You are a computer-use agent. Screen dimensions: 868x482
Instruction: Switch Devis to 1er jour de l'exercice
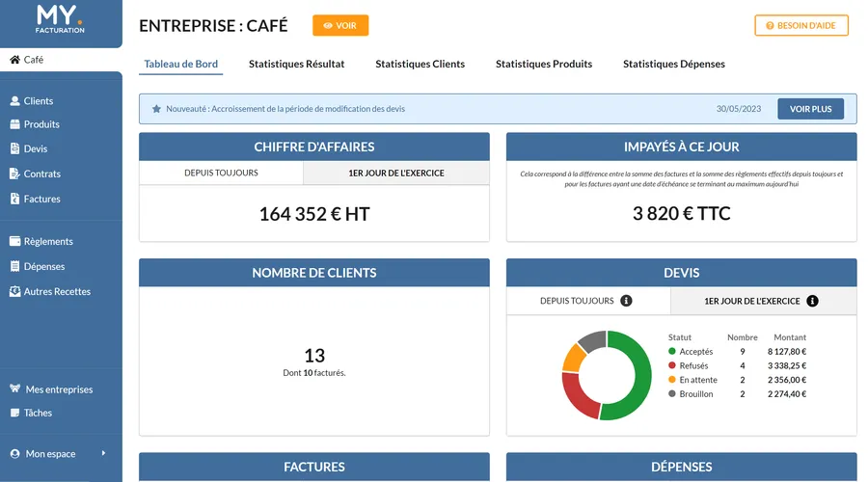coord(752,301)
